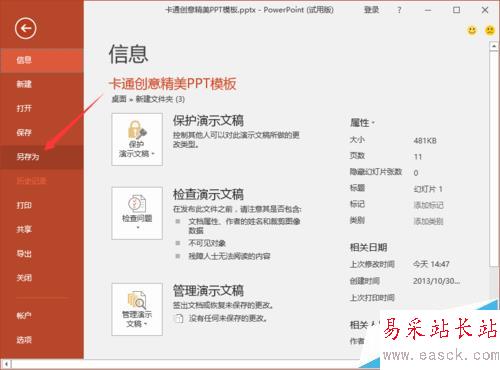Open 选项 from the sidebar

(42, 340)
